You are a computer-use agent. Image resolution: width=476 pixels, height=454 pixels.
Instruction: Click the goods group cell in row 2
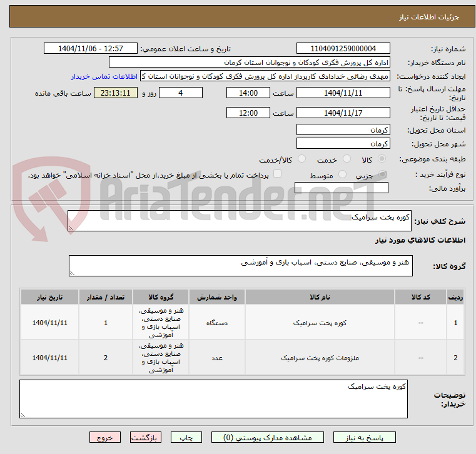[x=161, y=358]
